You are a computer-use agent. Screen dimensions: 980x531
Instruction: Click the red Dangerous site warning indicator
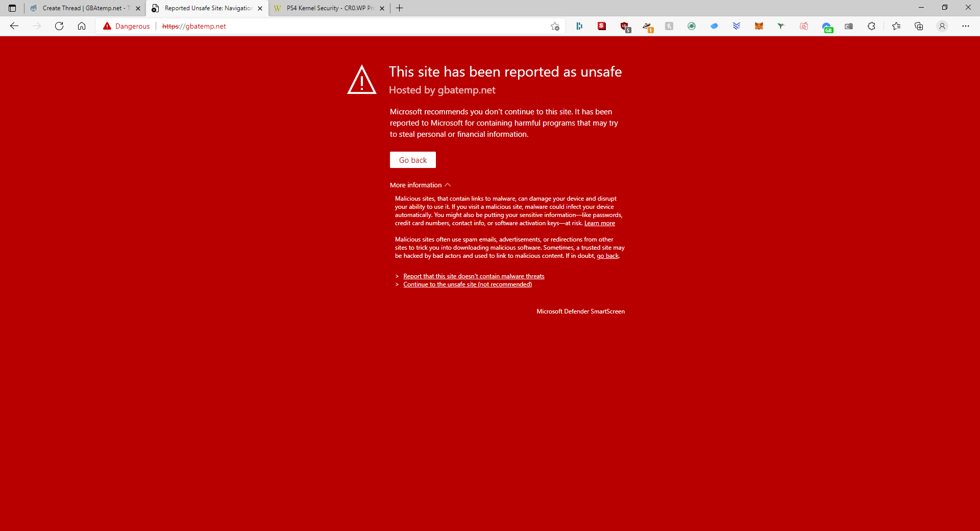tap(127, 26)
